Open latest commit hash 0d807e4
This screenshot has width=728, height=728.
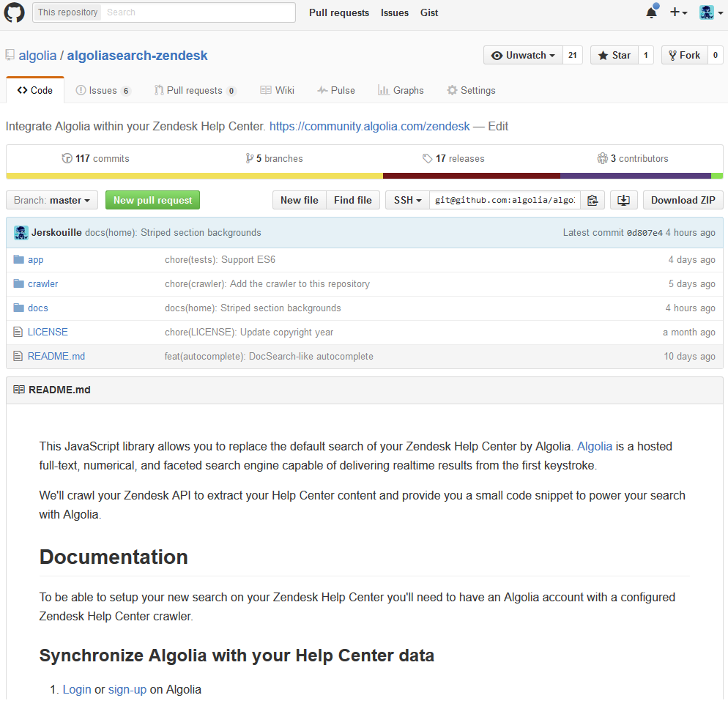point(645,233)
